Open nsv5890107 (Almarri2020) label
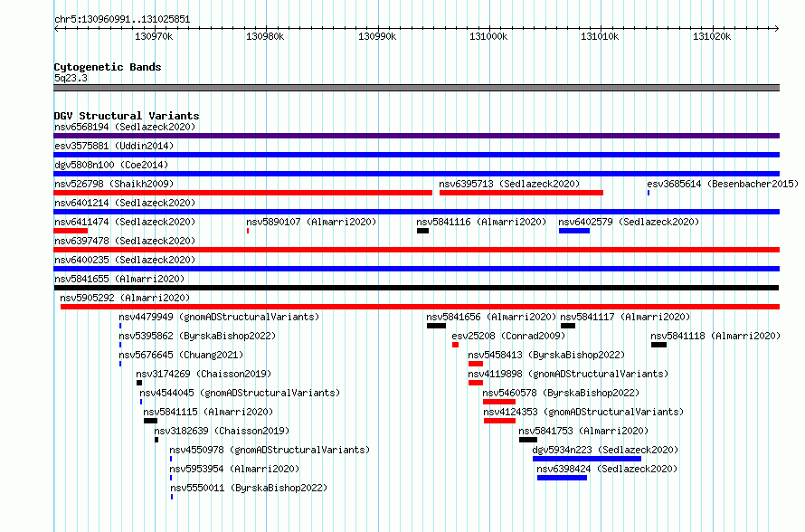Screen dimensions: 805x532 coord(311,222)
